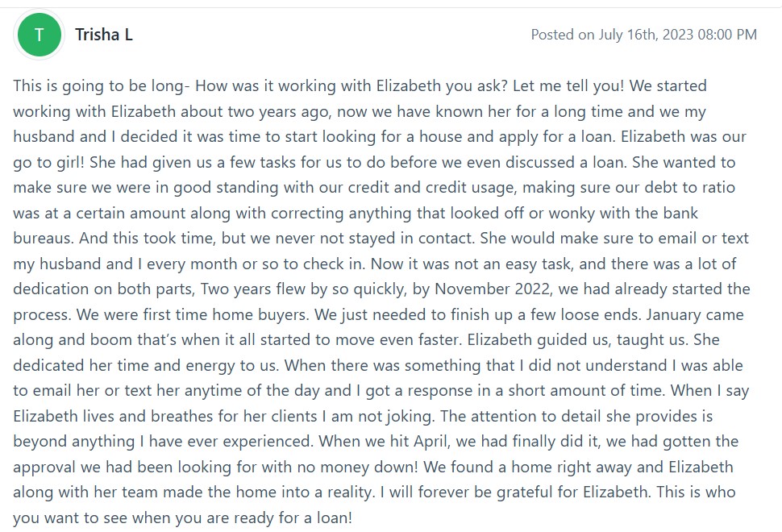782x532 pixels.
Task: Click the word "January" in the review
Action: click(x=692, y=314)
